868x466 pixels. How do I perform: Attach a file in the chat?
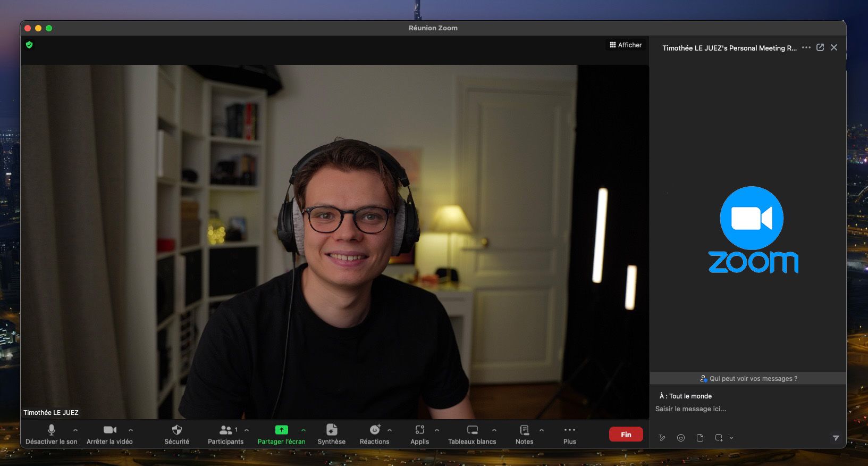(700, 438)
